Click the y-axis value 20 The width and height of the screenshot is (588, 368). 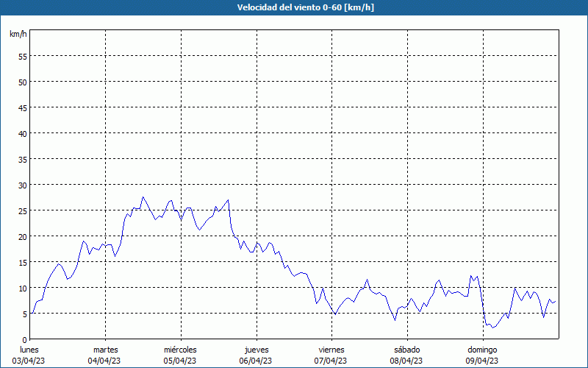coord(23,237)
